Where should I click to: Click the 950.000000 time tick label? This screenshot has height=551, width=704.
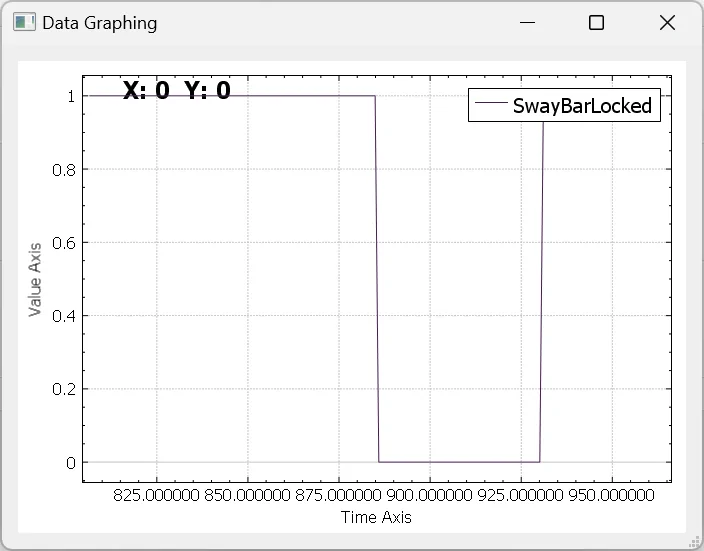point(612,495)
